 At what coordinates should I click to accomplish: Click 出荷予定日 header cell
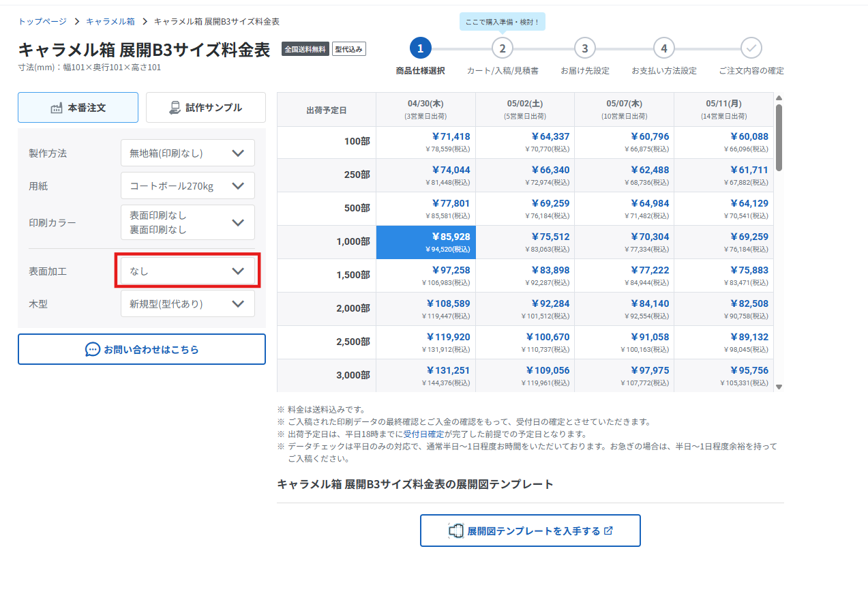pos(327,109)
